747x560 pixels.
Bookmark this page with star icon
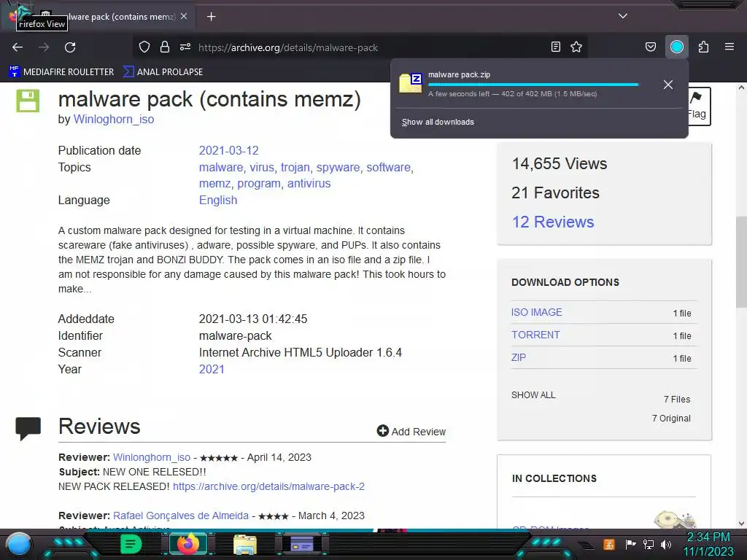tap(576, 47)
